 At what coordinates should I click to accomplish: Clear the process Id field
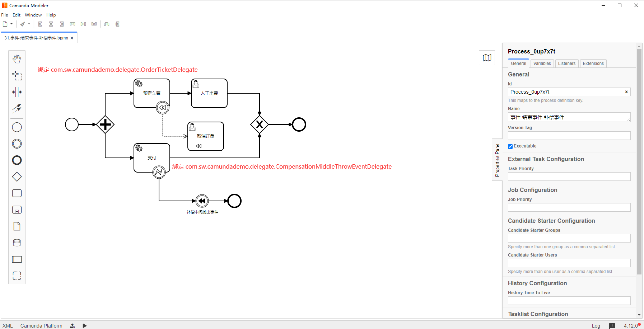click(626, 92)
